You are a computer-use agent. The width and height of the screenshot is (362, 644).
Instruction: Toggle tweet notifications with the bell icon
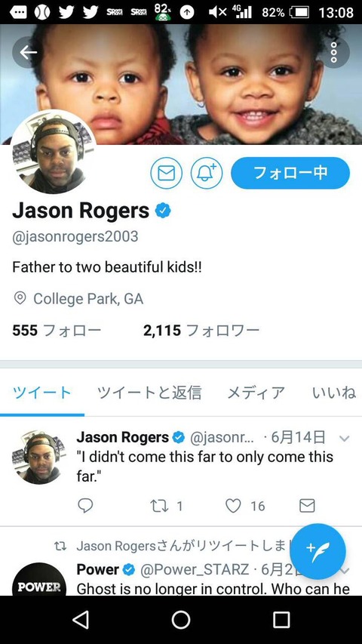(x=207, y=173)
